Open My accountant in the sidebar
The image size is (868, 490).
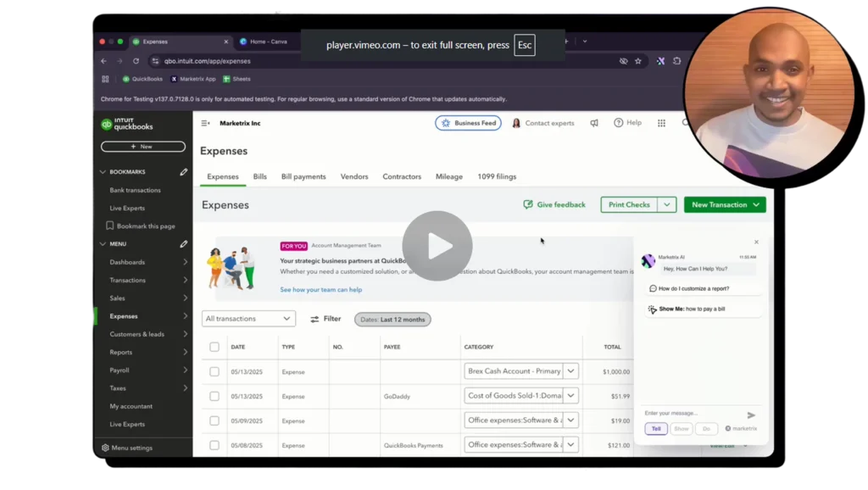(x=131, y=406)
